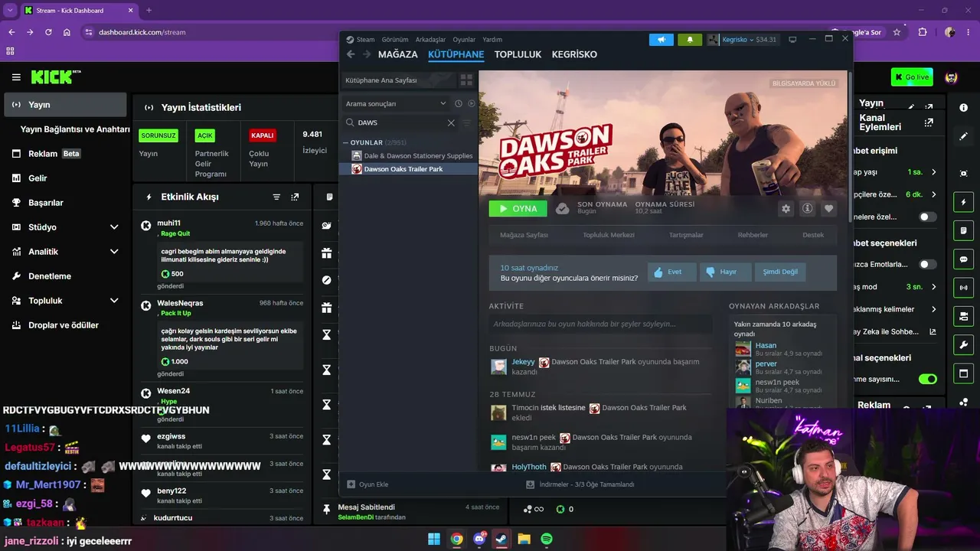The image size is (980, 551).
Task: Click the cloud sync status icon
Action: tap(563, 208)
